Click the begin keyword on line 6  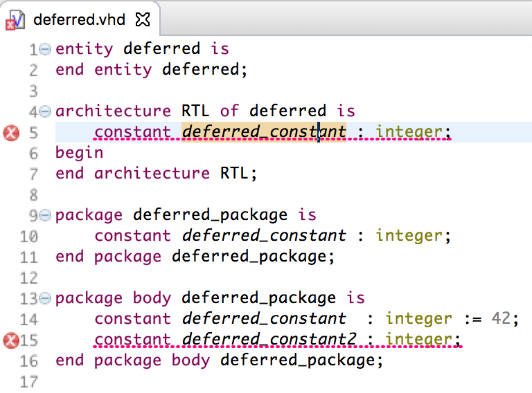coord(80,153)
